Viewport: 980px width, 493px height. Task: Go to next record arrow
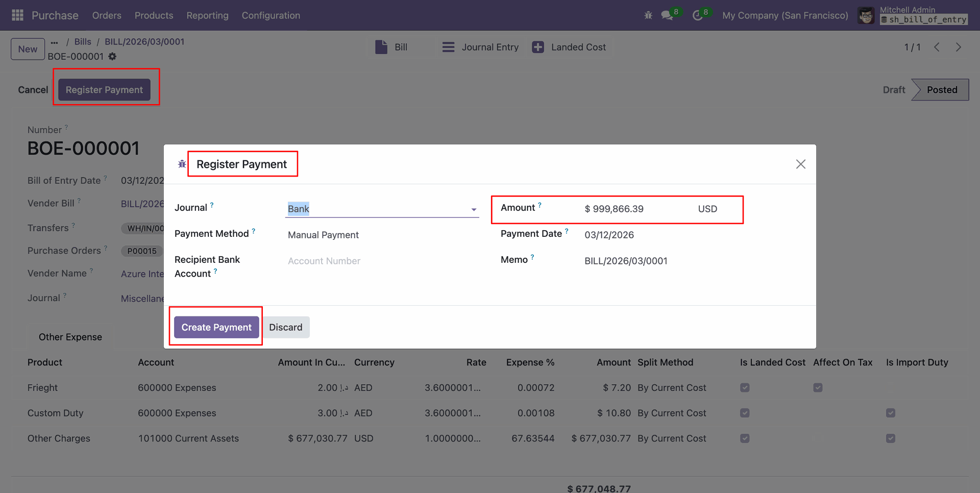click(x=958, y=47)
